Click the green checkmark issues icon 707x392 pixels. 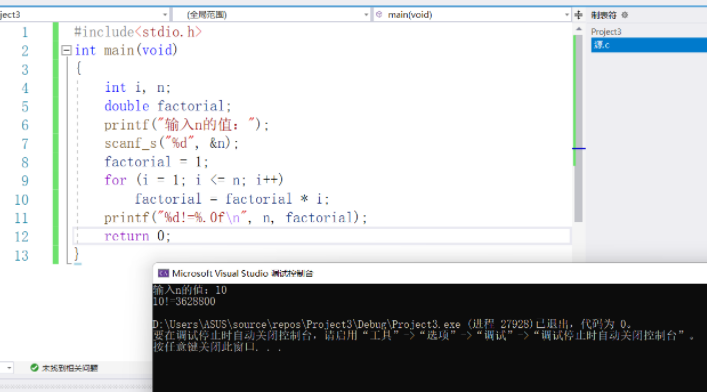pyautogui.click(x=34, y=368)
